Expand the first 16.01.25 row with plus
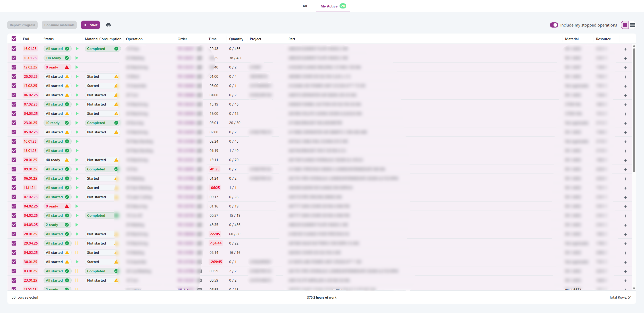The height and width of the screenshot is (313, 644). point(625,49)
